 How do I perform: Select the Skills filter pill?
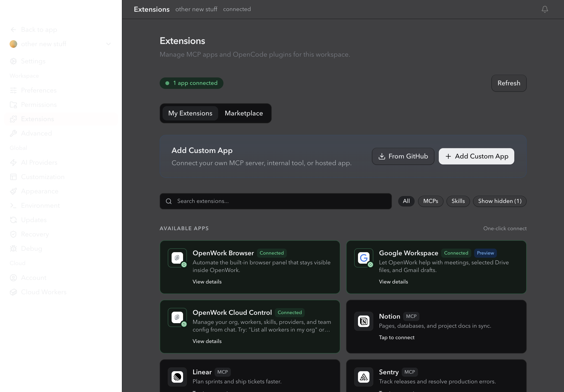458,201
